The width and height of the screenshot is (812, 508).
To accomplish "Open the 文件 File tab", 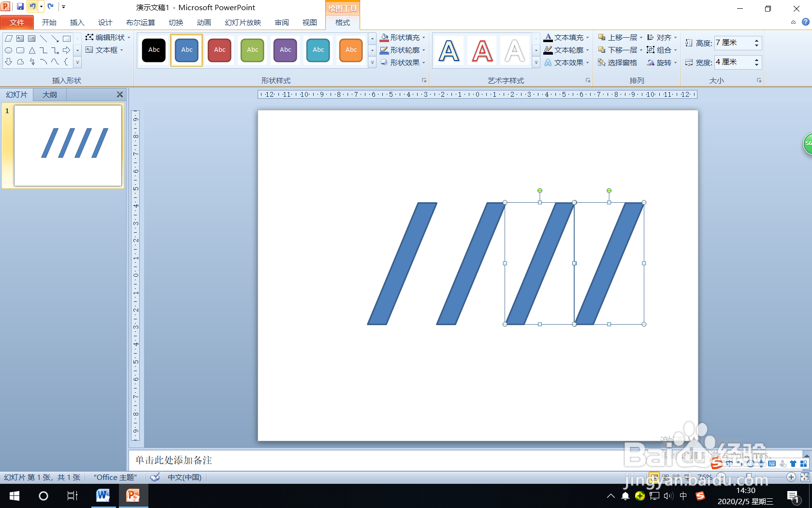I will [17, 22].
